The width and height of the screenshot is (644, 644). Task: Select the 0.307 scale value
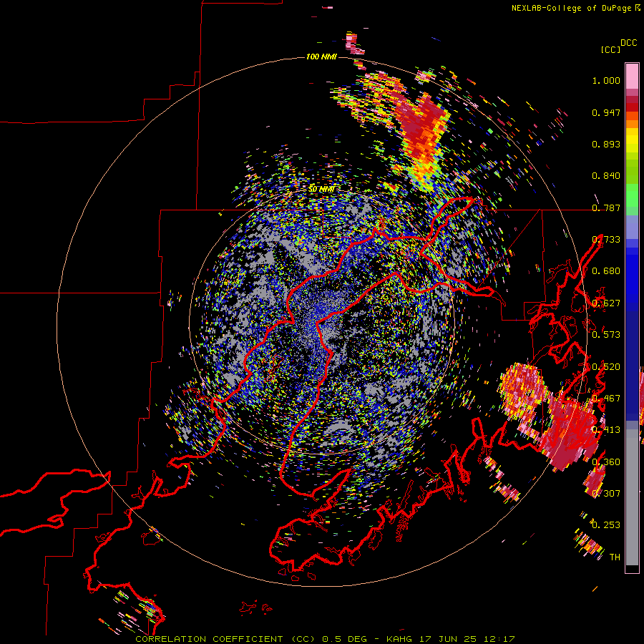coord(606,493)
